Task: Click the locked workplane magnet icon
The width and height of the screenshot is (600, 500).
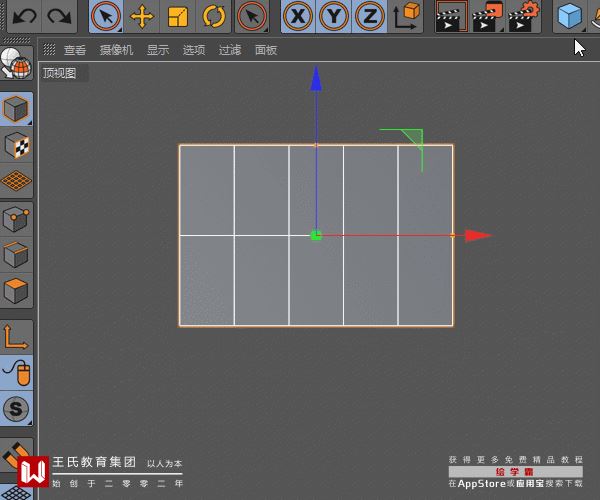Action: [16, 455]
